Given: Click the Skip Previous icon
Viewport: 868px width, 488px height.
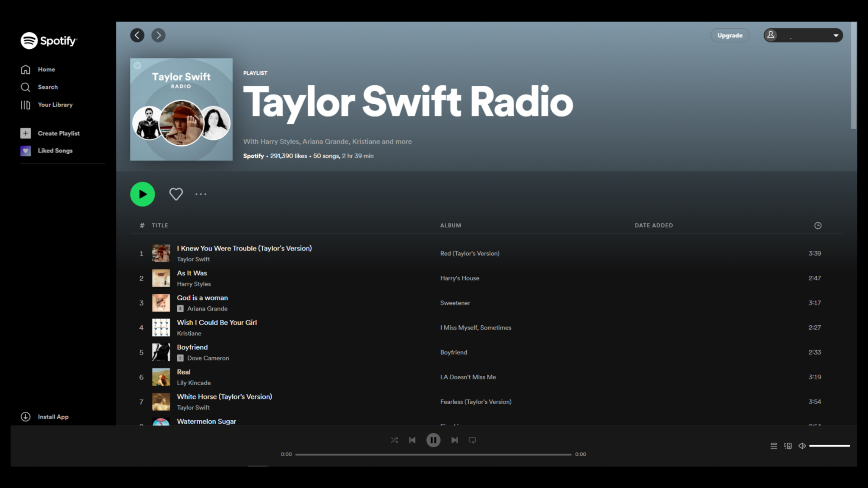Looking at the screenshot, I should pos(412,440).
